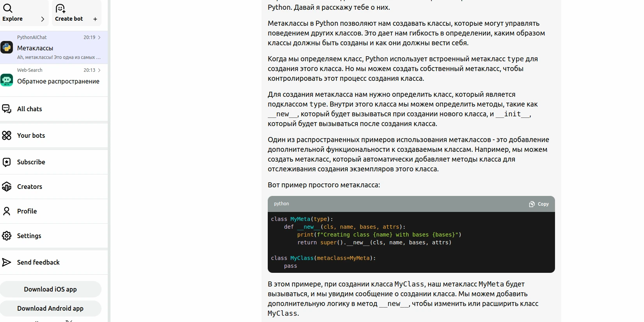The image size is (644, 322).
Task: Open the Обратное распространение chat
Action: (x=58, y=81)
